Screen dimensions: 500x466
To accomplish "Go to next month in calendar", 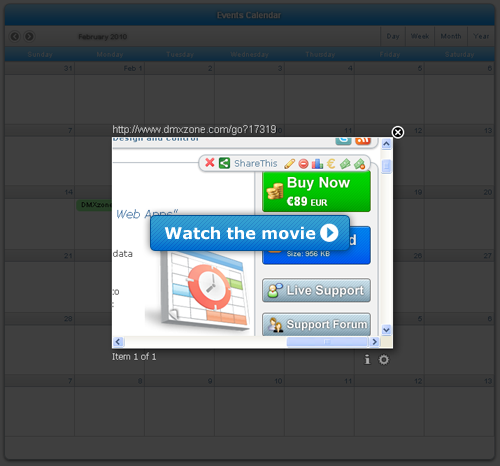I will [29, 36].
